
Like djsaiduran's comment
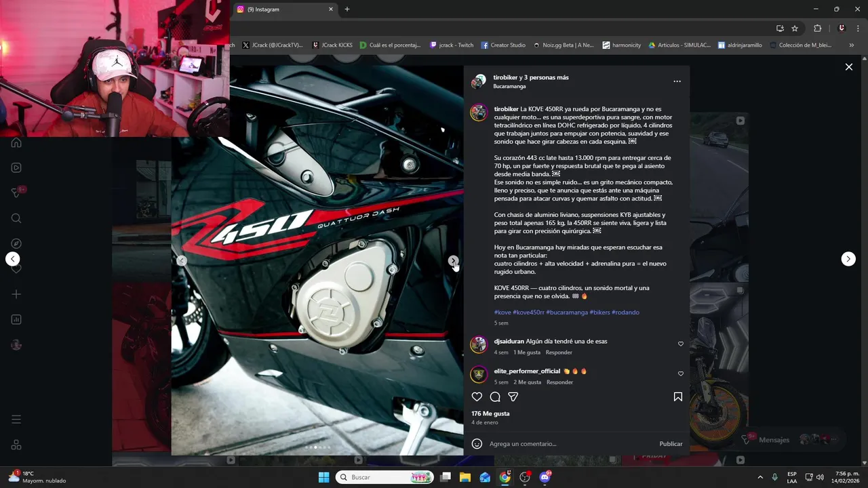click(681, 344)
